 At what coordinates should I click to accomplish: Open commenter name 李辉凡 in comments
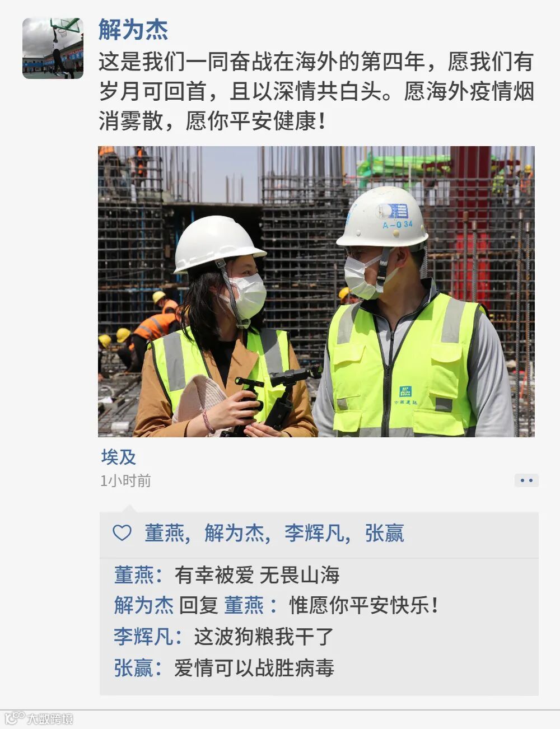point(143,637)
